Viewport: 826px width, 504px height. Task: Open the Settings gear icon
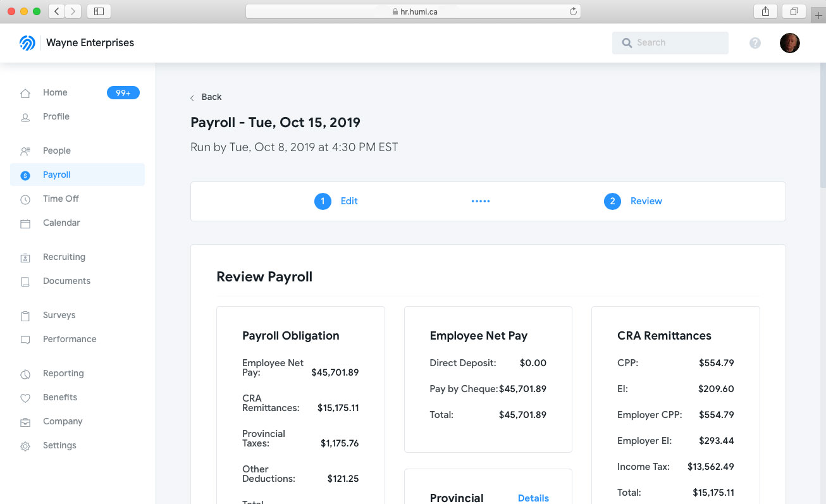pyautogui.click(x=25, y=445)
